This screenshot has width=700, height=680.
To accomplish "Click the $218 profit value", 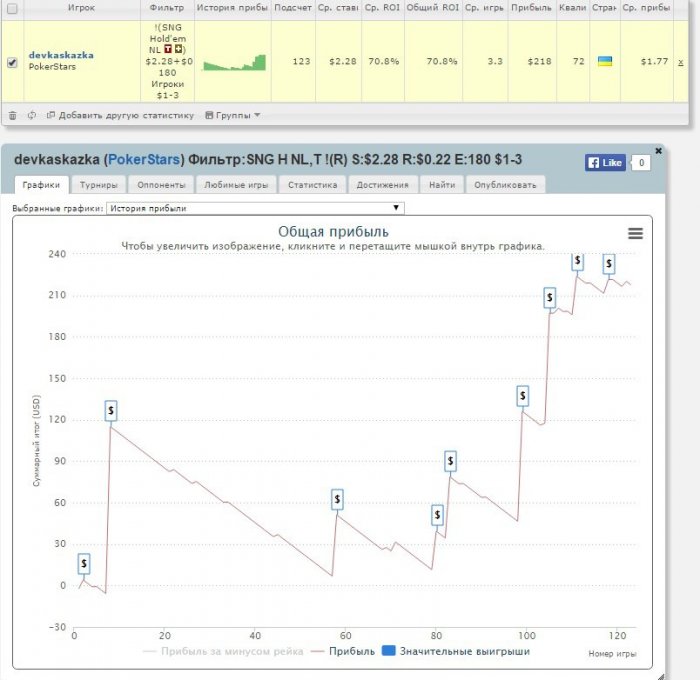I will (539, 62).
